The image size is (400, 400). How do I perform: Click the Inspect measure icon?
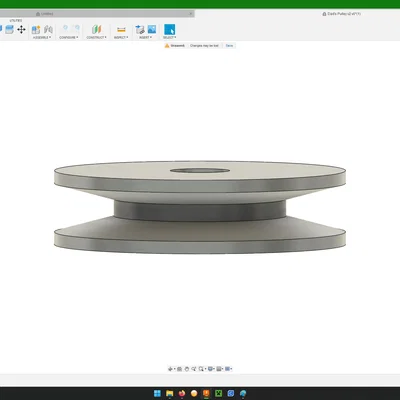(x=121, y=30)
